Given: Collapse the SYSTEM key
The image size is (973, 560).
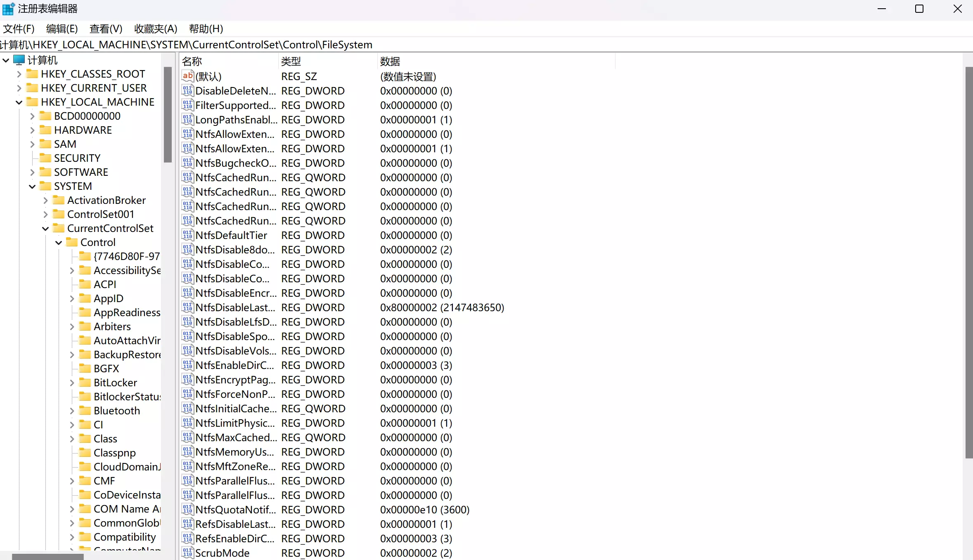Looking at the screenshot, I should [32, 187].
